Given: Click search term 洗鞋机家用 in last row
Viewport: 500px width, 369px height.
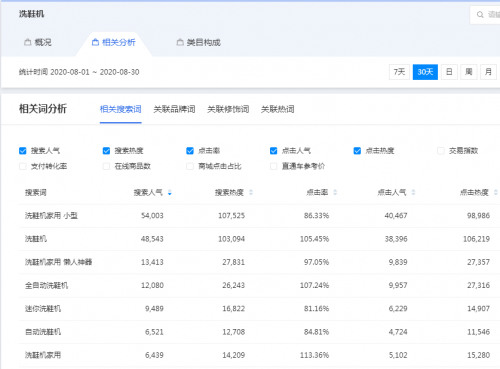Looking at the screenshot, I should tap(43, 355).
